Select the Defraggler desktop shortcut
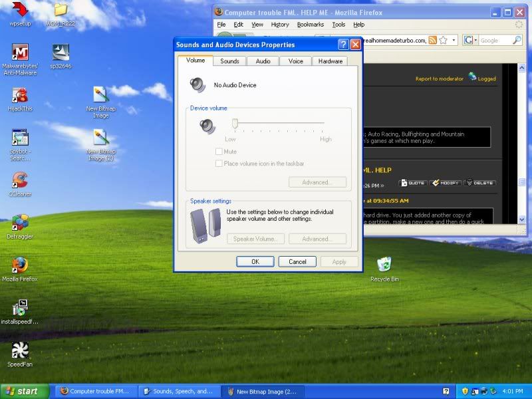The image size is (532, 399). click(20, 227)
